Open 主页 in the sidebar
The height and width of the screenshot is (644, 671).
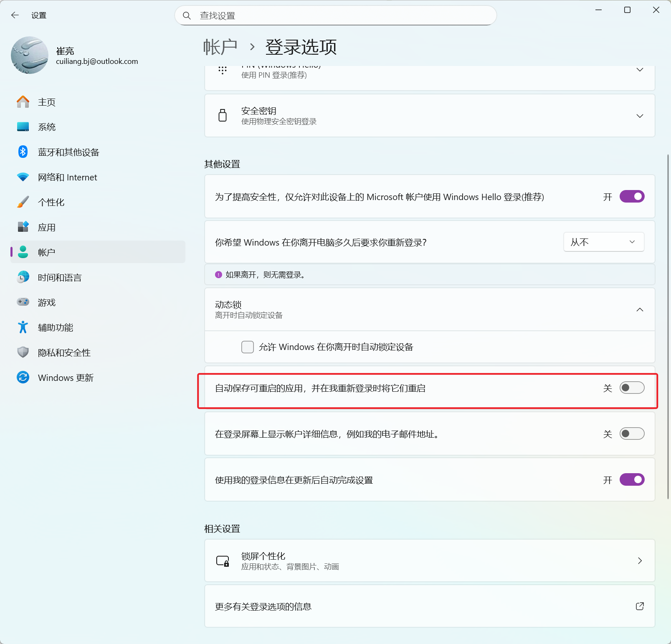98,102
